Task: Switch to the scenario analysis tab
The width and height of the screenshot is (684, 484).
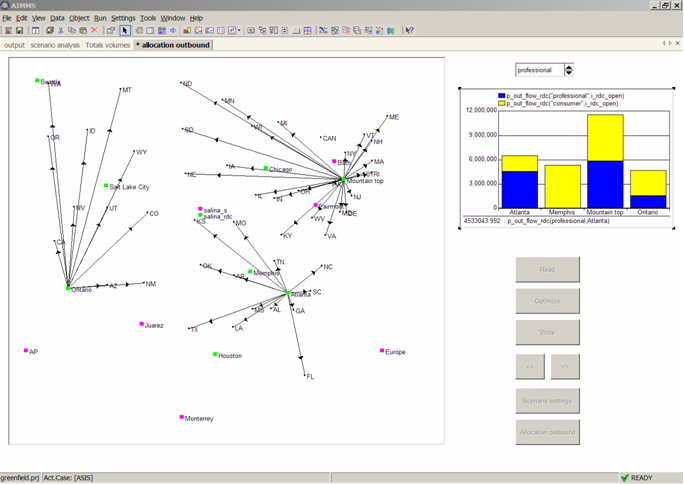Action: [x=55, y=45]
